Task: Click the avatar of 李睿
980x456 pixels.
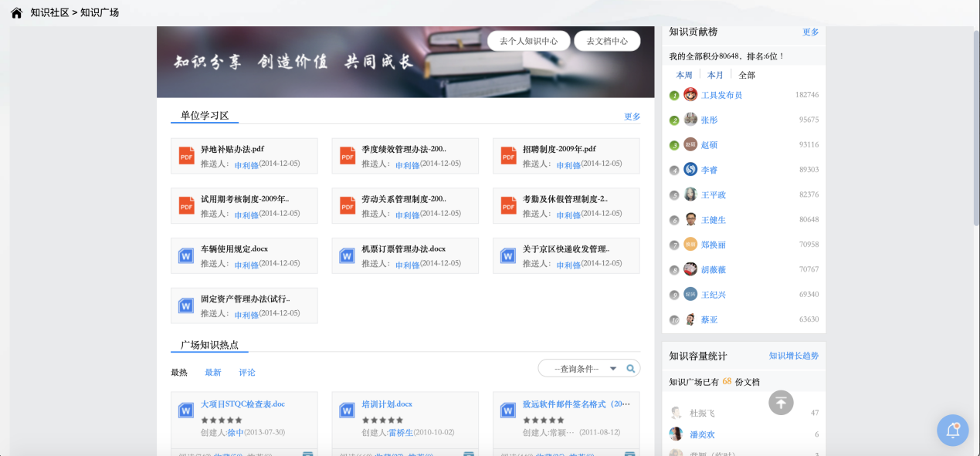Action: pyautogui.click(x=690, y=170)
